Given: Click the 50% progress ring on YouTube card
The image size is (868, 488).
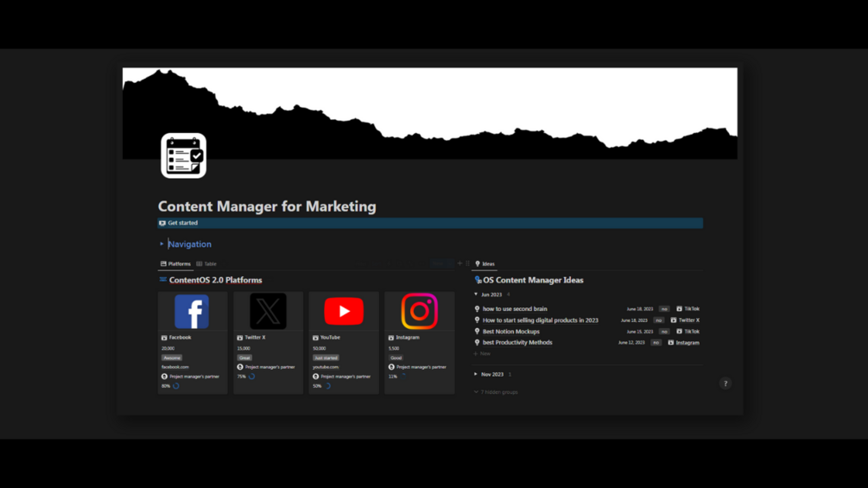Looking at the screenshot, I should coord(327,385).
